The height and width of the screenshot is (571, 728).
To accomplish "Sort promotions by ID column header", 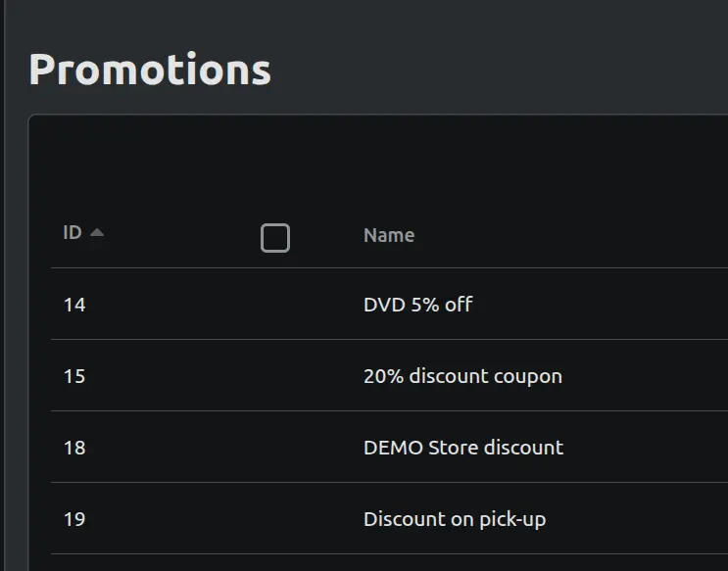I will click(x=73, y=233).
